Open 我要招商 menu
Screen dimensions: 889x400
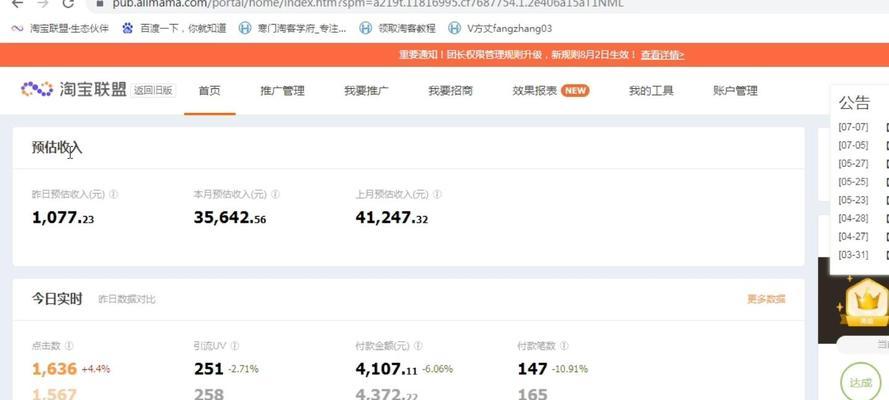pos(450,91)
